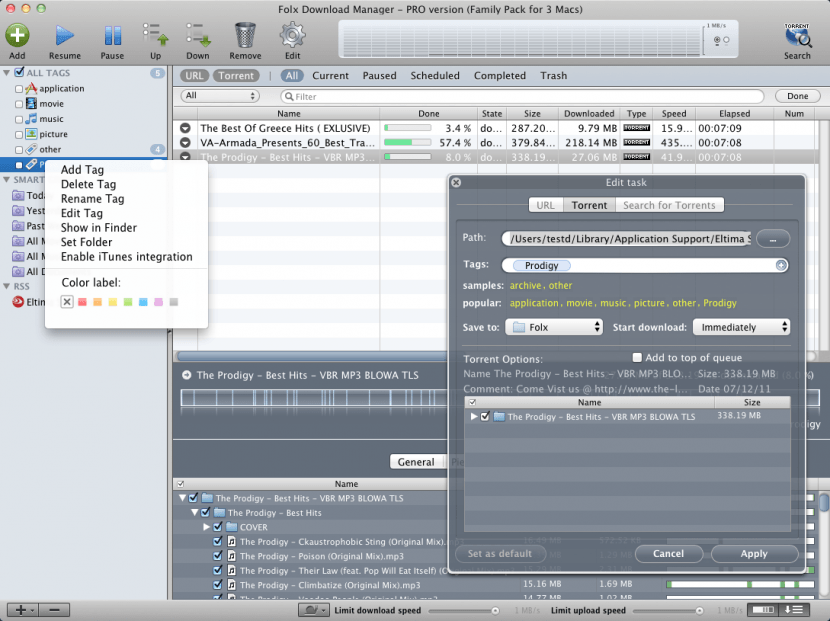Enable Add to top of queue
The image size is (830, 621).
tap(637, 357)
